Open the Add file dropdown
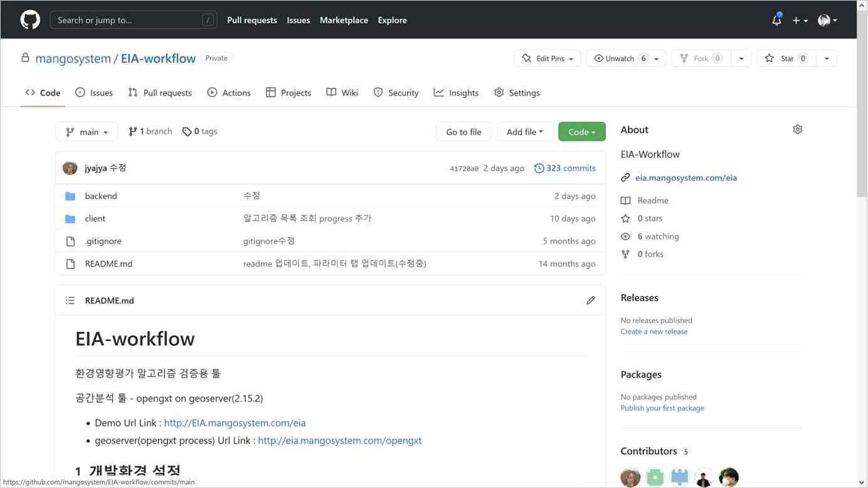 525,132
